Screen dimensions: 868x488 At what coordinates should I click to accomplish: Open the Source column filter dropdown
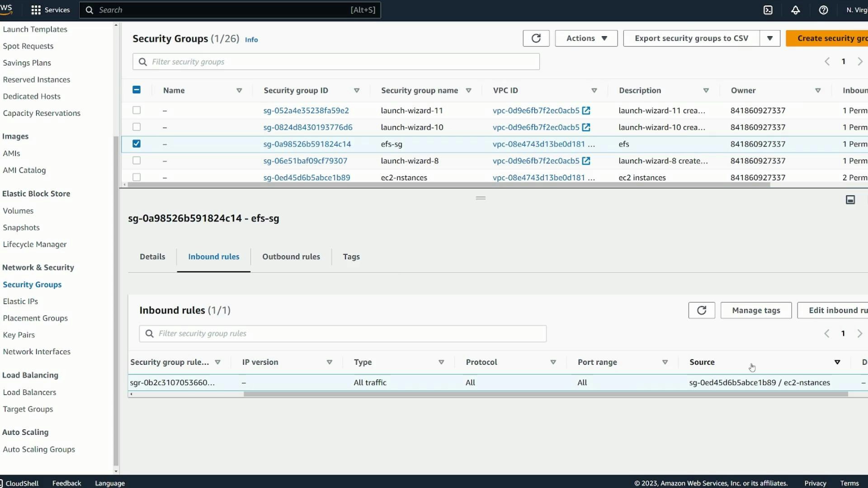pyautogui.click(x=837, y=362)
